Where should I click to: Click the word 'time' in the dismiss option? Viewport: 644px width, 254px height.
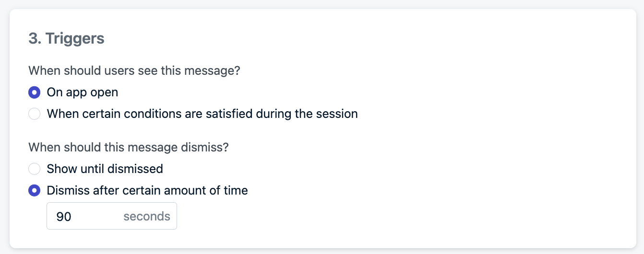tap(236, 191)
